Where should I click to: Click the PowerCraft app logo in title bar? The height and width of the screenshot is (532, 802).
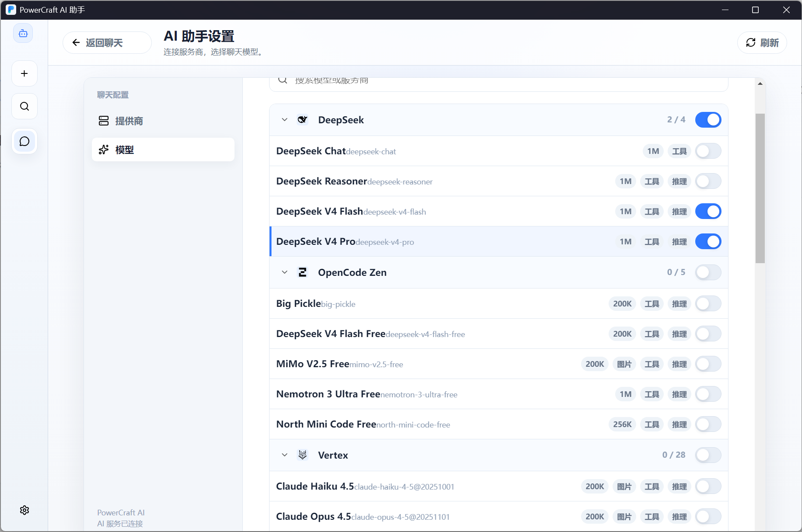pyautogui.click(x=11, y=10)
